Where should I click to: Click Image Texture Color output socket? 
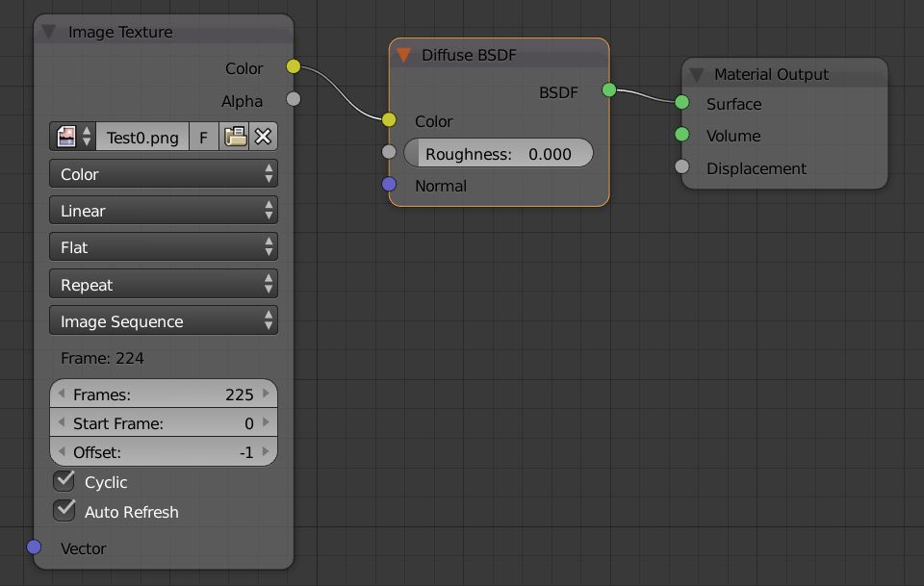coord(294,66)
